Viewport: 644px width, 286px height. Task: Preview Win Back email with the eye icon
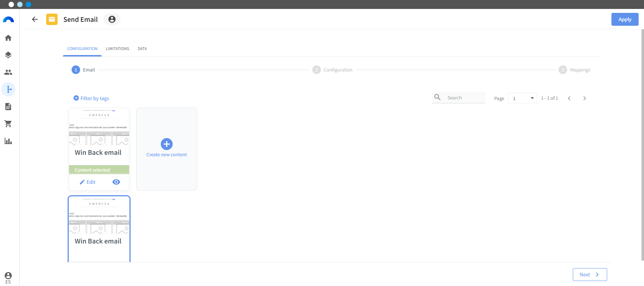[x=116, y=182]
